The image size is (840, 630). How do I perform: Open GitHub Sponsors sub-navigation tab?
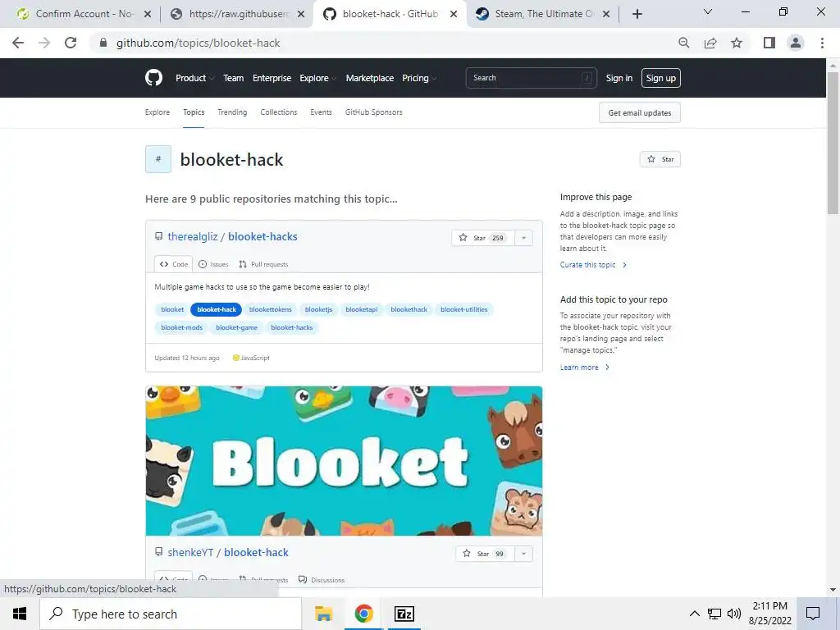pyautogui.click(x=373, y=112)
